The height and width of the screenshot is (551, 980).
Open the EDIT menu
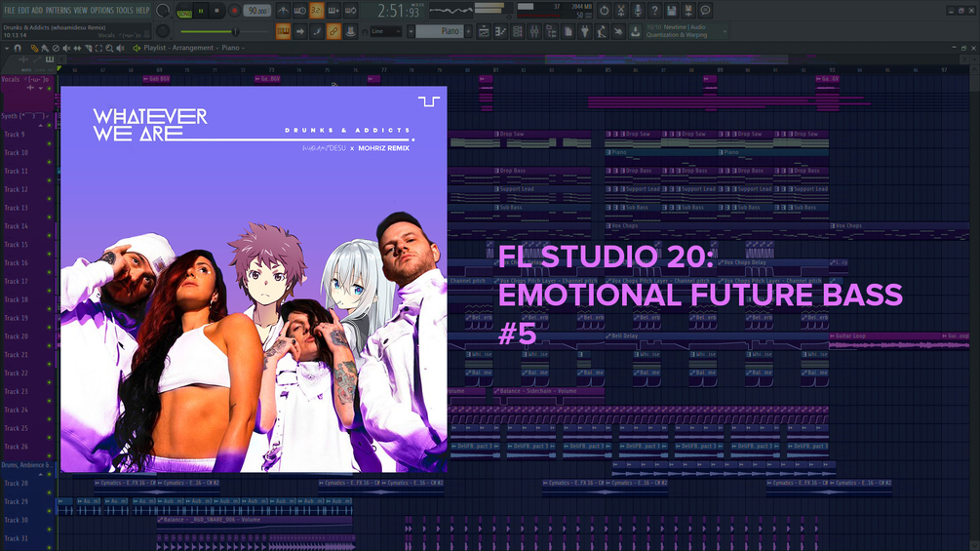[x=23, y=11]
